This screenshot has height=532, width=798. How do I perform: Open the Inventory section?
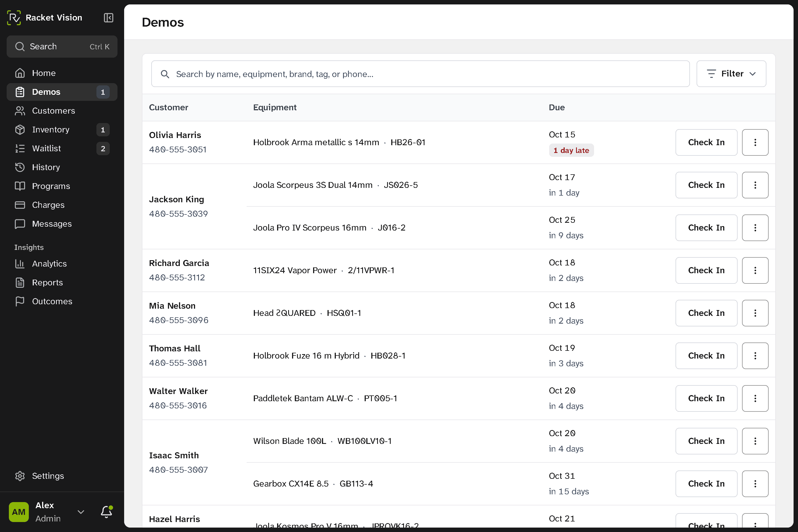click(62, 130)
